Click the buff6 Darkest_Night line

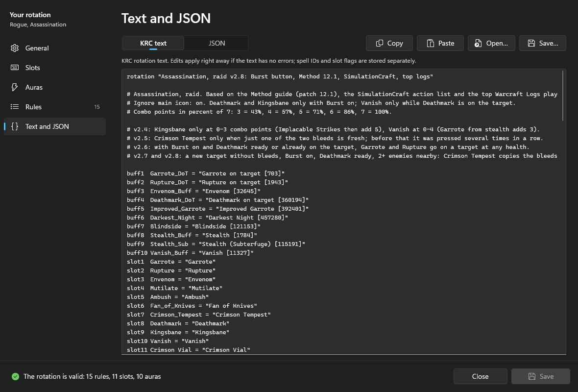coord(207,218)
